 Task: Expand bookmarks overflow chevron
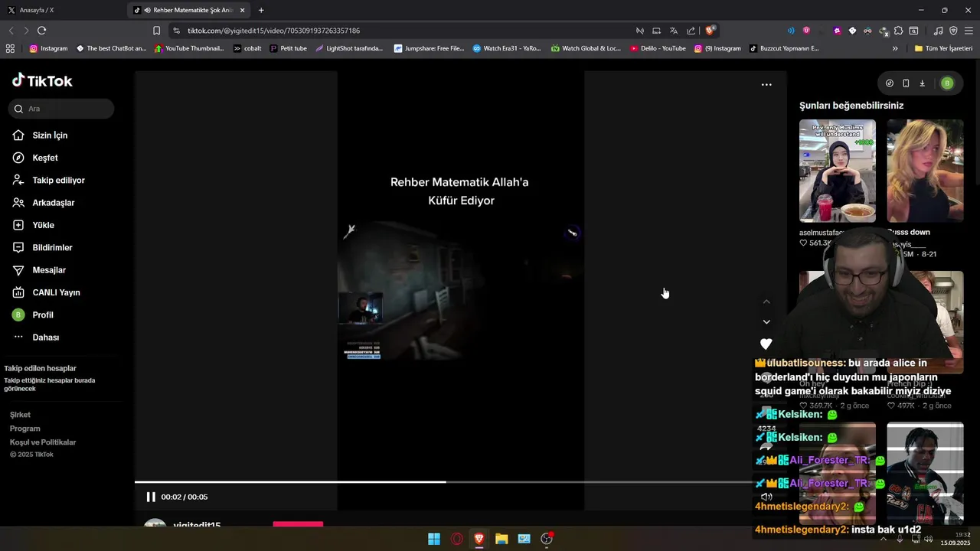click(x=895, y=48)
